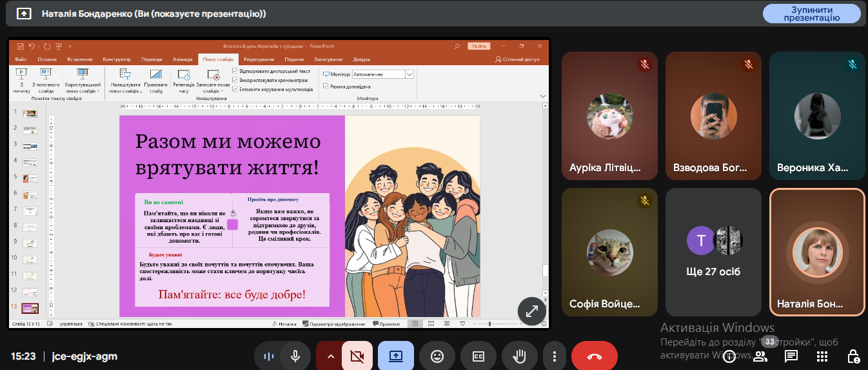
Task: Open more options three-dot menu
Action: [x=553, y=356]
